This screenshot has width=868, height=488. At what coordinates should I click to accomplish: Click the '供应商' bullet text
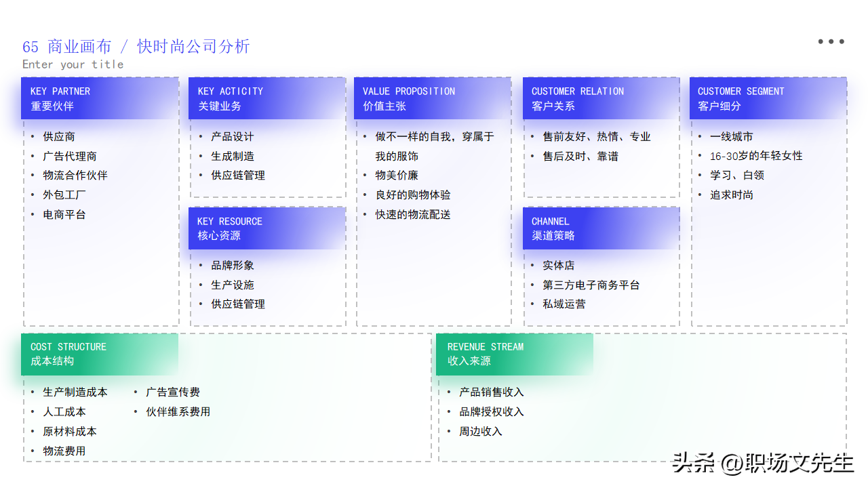[x=59, y=137]
